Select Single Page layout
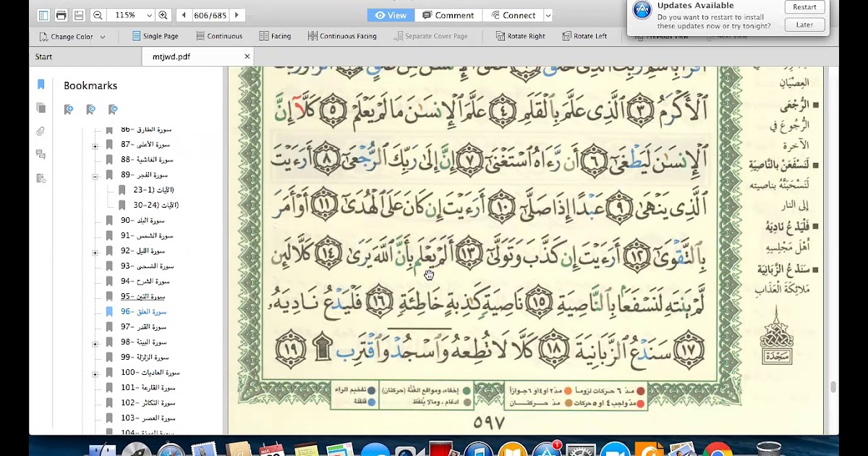 click(155, 36)
